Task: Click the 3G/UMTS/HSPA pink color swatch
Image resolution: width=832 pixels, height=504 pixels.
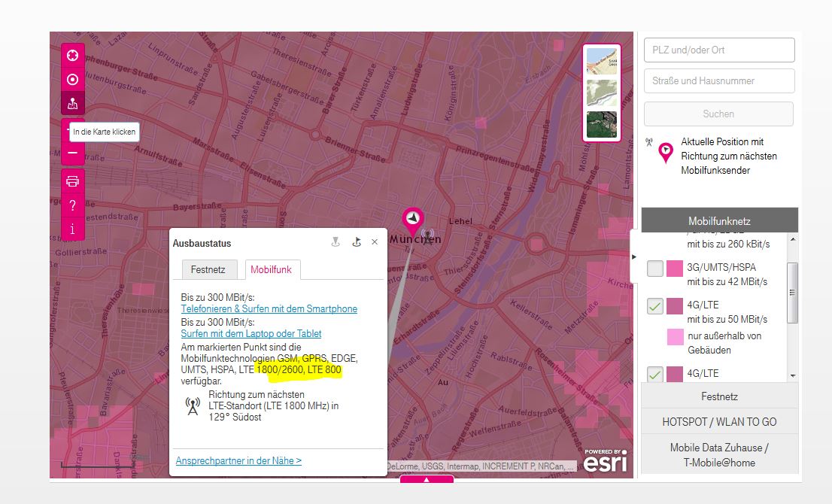Action: tap(675, 269)
